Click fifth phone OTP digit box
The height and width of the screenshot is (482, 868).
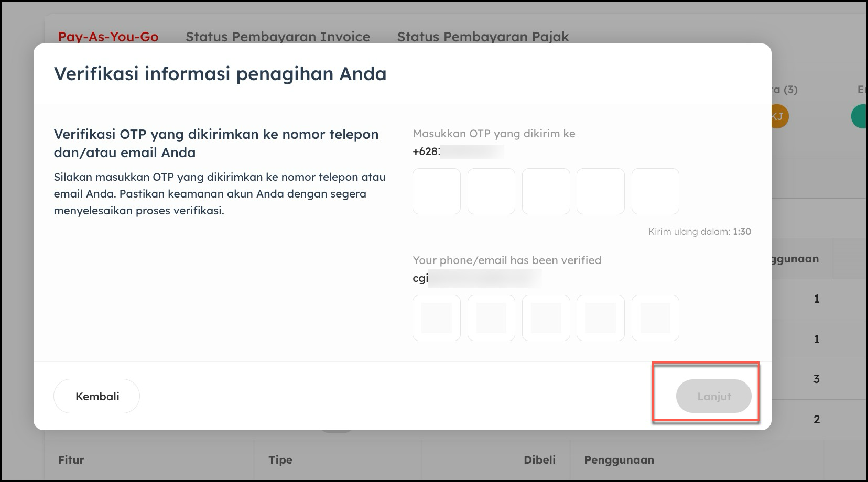click(655, 191)
